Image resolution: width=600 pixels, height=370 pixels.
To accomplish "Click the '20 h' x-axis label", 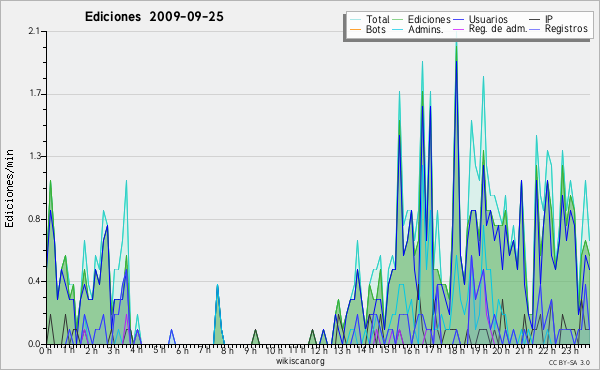I will [501, 350].
